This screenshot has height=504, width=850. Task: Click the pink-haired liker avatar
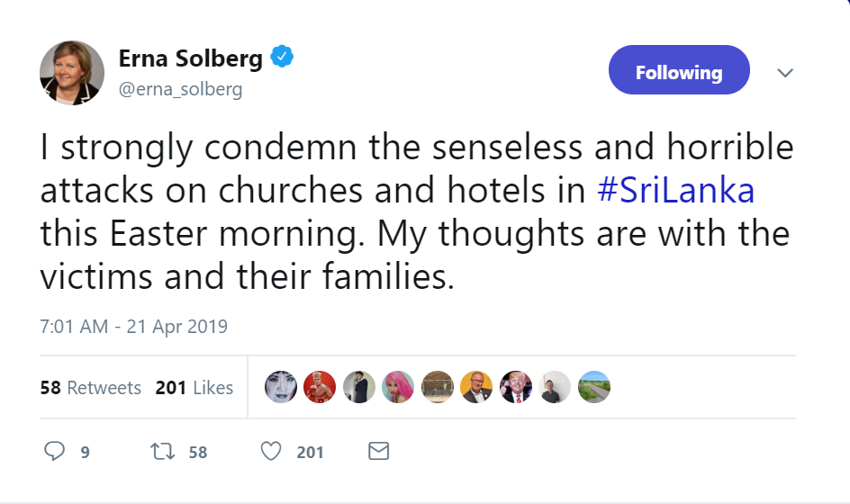398,387
